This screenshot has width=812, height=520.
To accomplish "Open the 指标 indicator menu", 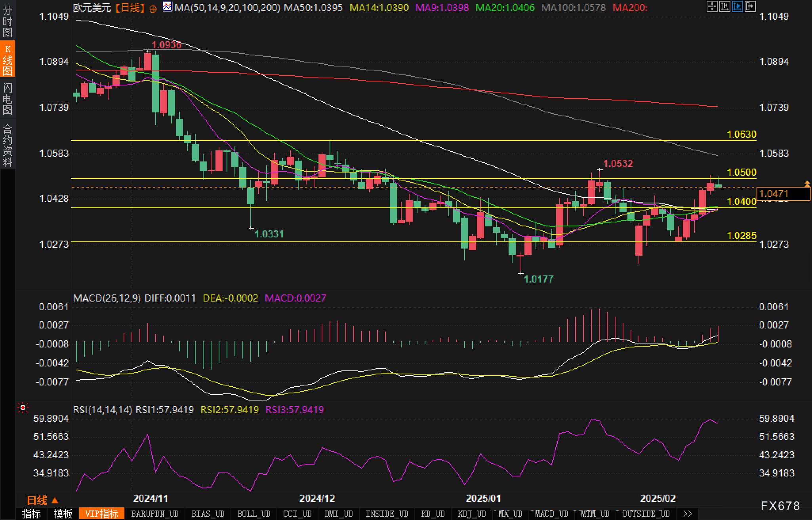I will [31, 514].
